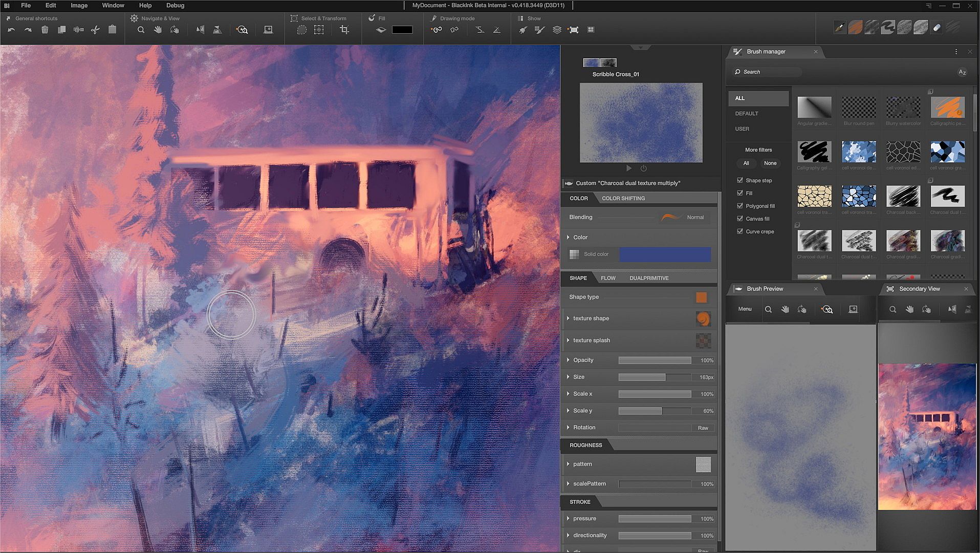Click the magnifier zoom tool in toolbar
The width and height of the screenshot is (980, 553).
click(141, 30)
